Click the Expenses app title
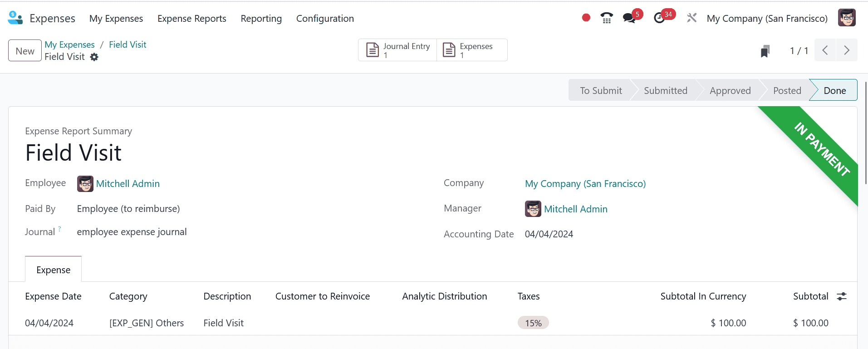868x349 pixels. pos(52,19)
